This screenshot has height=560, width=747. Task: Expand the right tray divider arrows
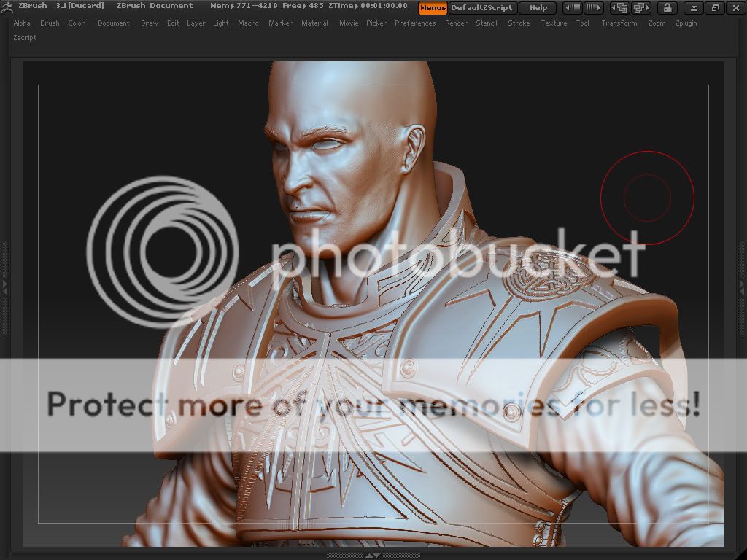743,287
